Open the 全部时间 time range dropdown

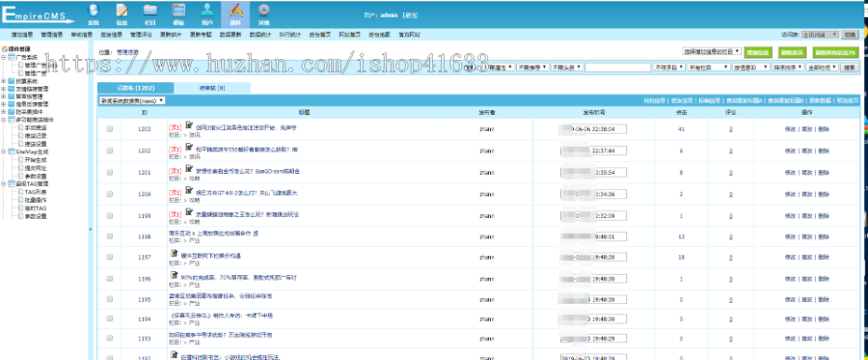[822, 67]
